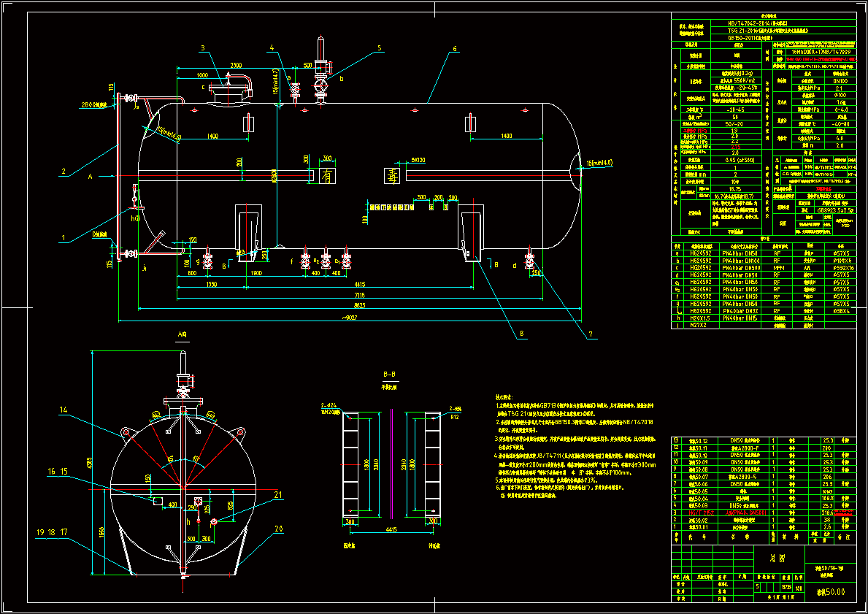The image size is (868, 614).
Task: Click the '毒' warning sign on the tank
Action: coord(391,175)
